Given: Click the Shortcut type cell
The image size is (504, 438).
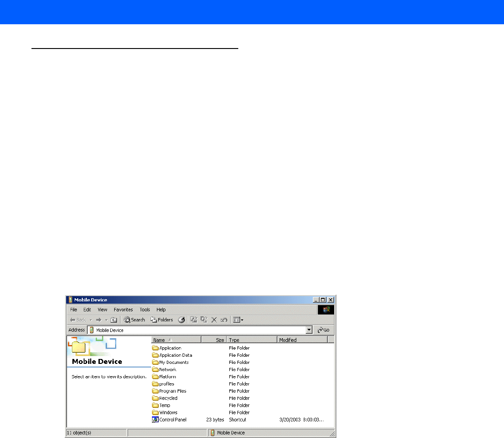Looking at the screenshot, I should pyautogui.click(x=237, y=420).
